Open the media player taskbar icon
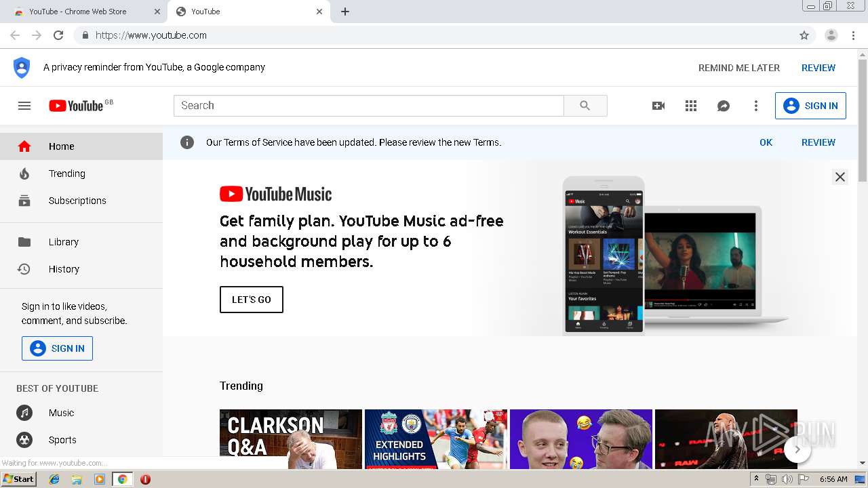Viewport: 868px width, 488px height. point(100,479)
